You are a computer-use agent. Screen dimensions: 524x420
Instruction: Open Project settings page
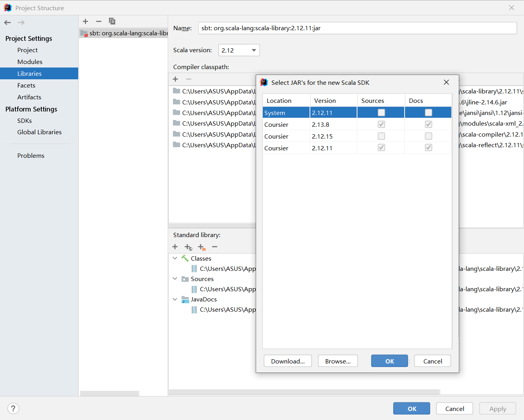coord(27,50)
